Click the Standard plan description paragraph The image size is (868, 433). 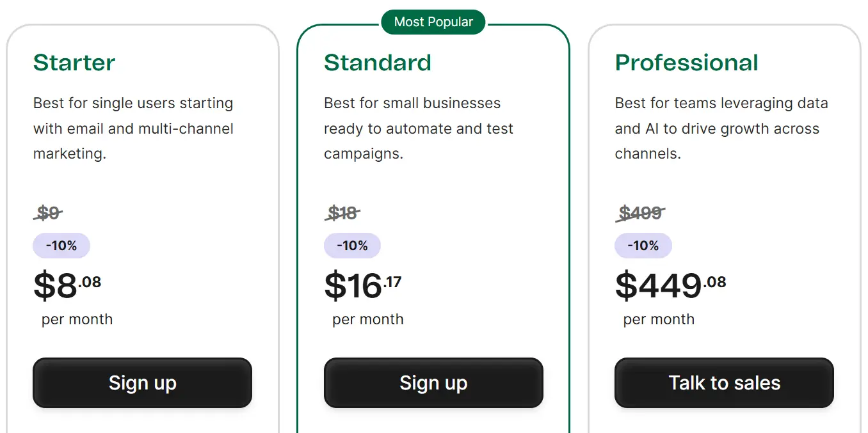(419, 129)
